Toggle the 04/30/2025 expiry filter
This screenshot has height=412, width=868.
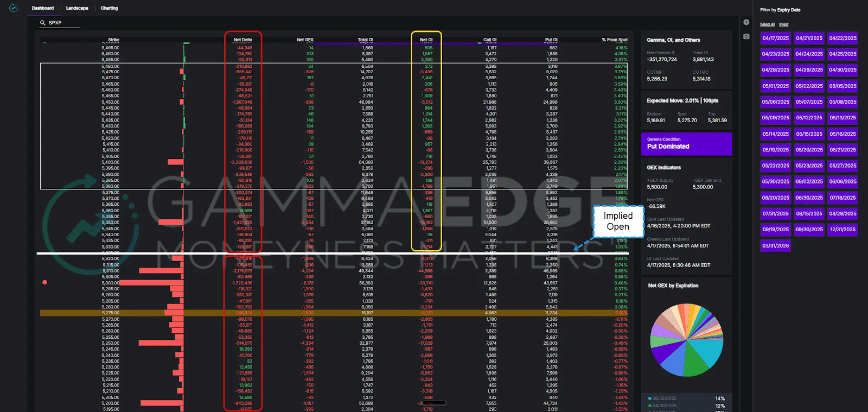843,70
